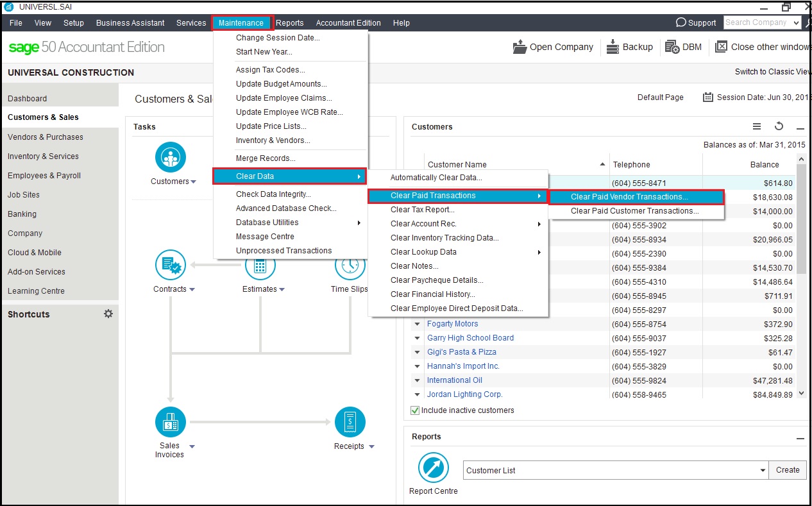Viewport: 812px width, 506px height.
Task: Open the Business Assistant menu
Action: [130, 22]
